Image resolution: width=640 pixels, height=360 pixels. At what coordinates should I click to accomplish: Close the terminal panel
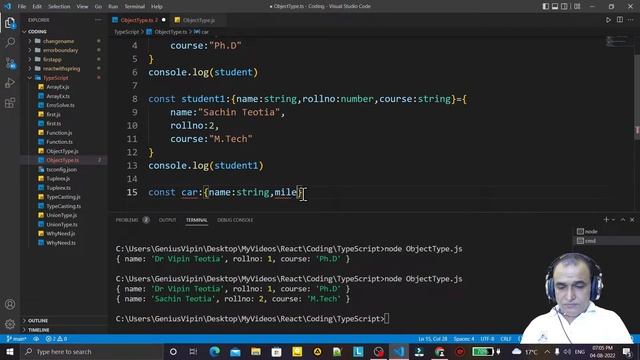click(x=632, y=220)
